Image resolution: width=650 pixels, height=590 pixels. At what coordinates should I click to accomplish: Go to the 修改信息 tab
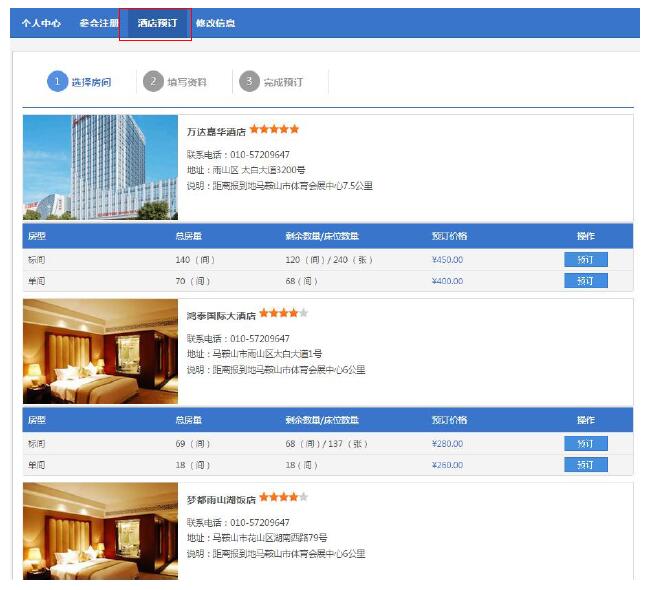point(215,23)
